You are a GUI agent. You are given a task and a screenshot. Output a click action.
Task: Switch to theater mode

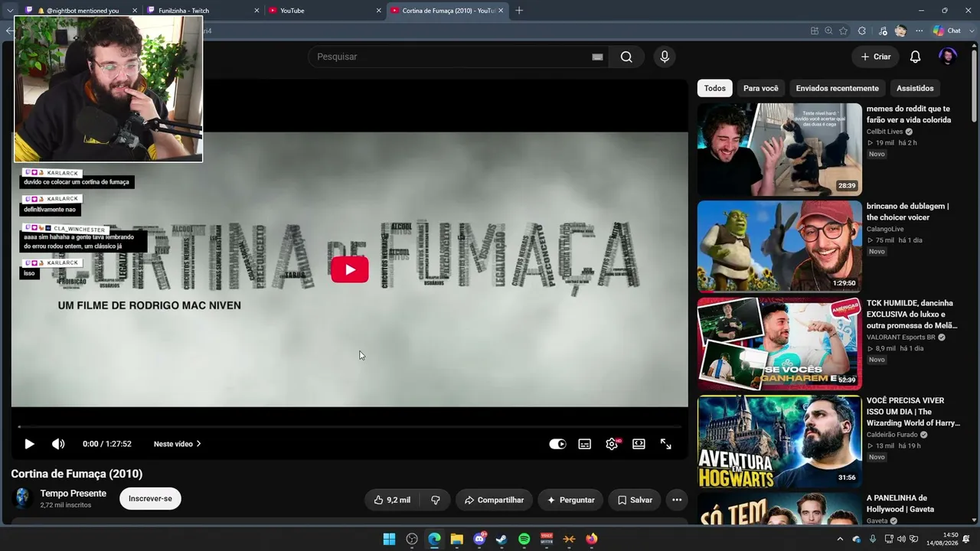(x=639, y=444)
